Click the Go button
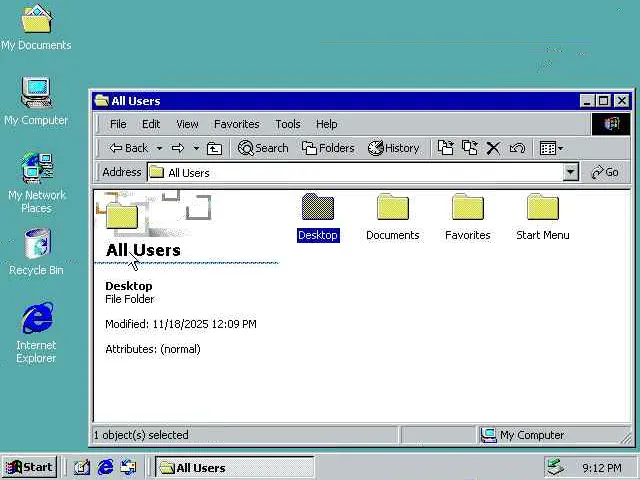The height and width of the screenshot is (480, 640). [605, 172]
